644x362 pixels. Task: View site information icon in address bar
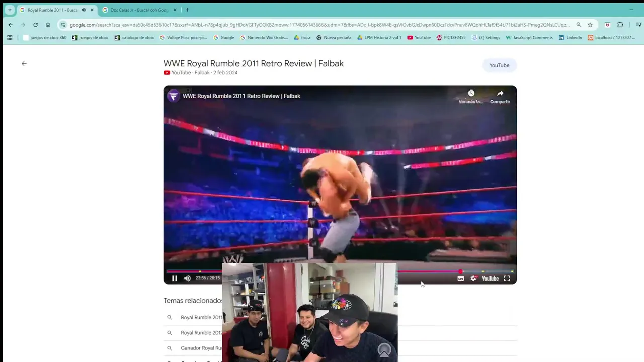(63, 25)
